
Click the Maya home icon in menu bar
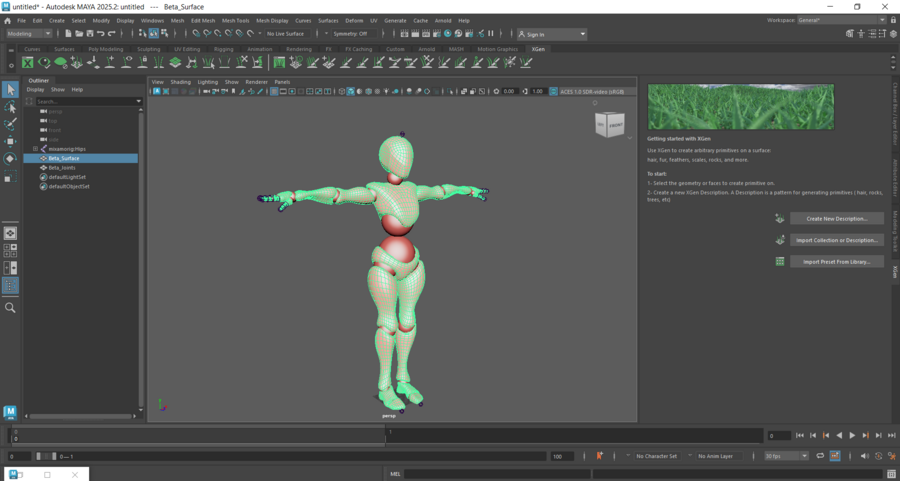tap(7, 20)
